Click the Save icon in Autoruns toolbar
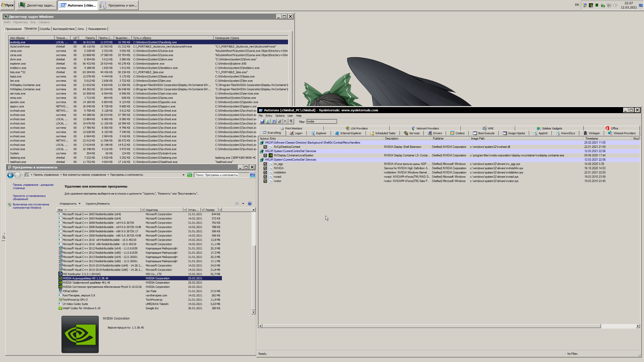644x362 pixels. tap(262, 121)
